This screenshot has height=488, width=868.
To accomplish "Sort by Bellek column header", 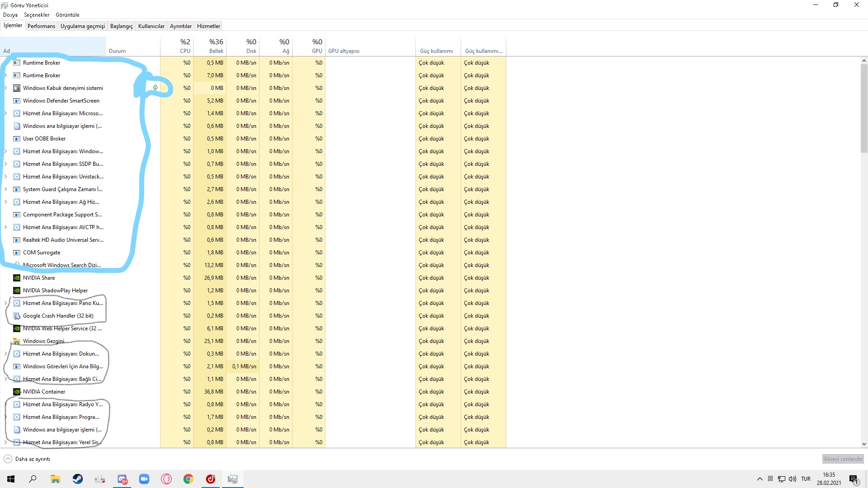I will 210,46.
